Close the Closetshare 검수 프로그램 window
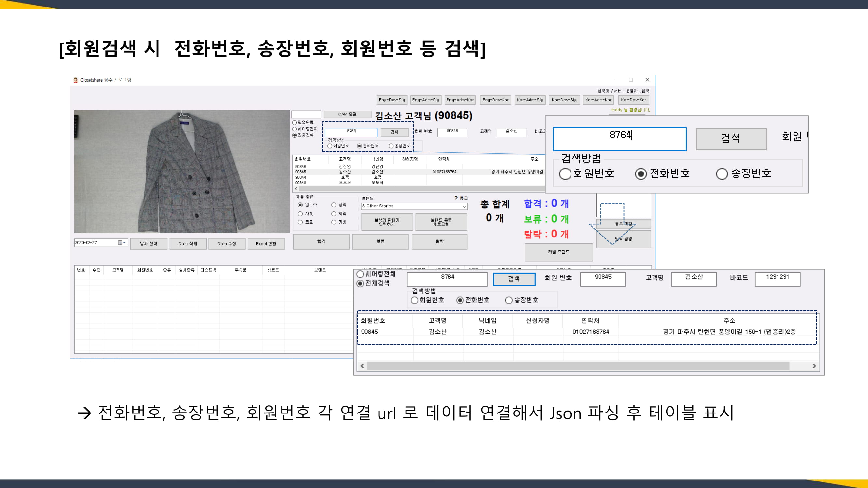The width and height of the screenshot is (868, 488). tap(647, 80)
